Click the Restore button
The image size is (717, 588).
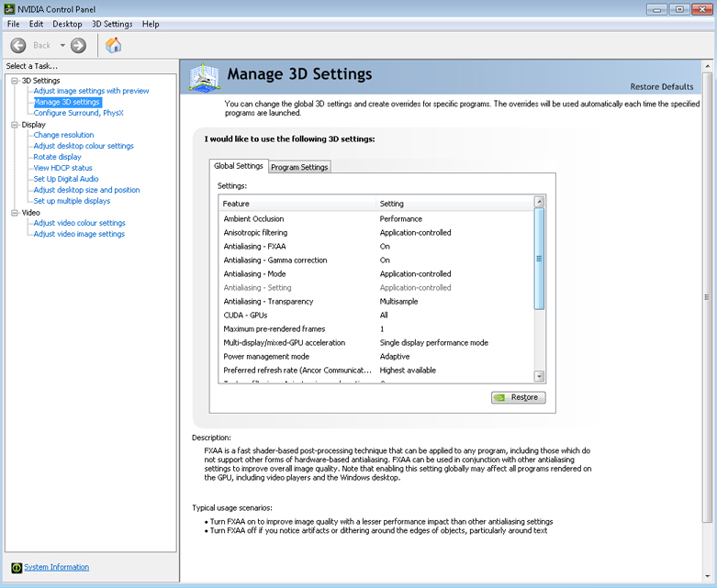point(519,397)
